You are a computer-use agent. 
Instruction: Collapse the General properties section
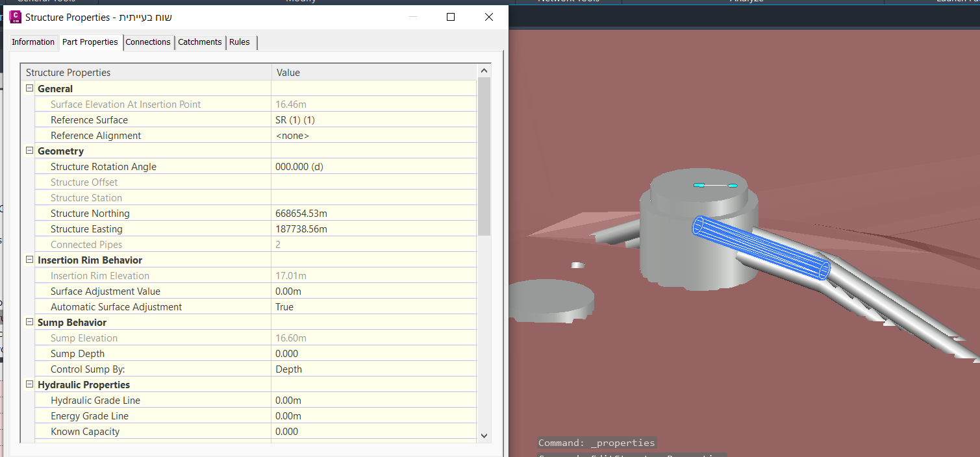pyautogui.click(x=29, y=87)
